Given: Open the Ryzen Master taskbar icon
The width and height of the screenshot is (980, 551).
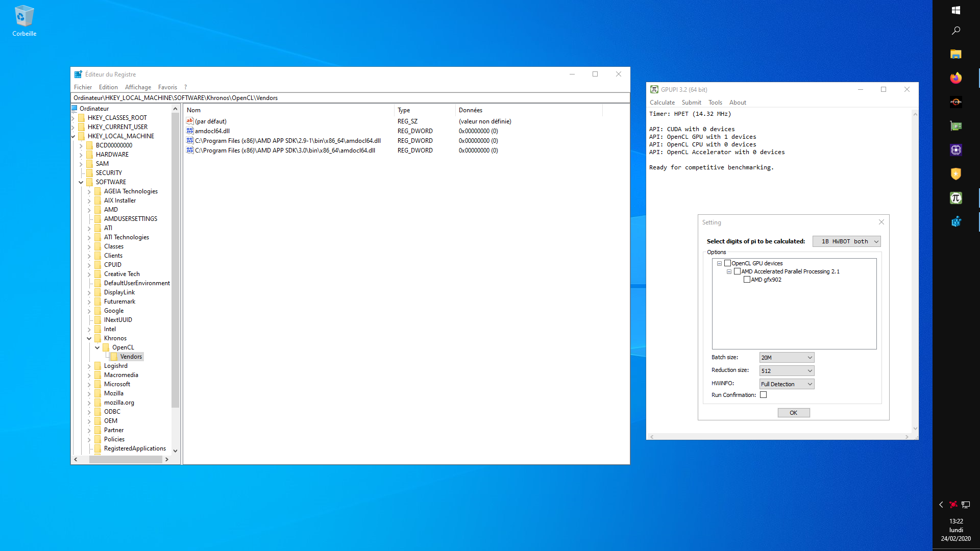Looking at the screenshot, I should 956,102.
